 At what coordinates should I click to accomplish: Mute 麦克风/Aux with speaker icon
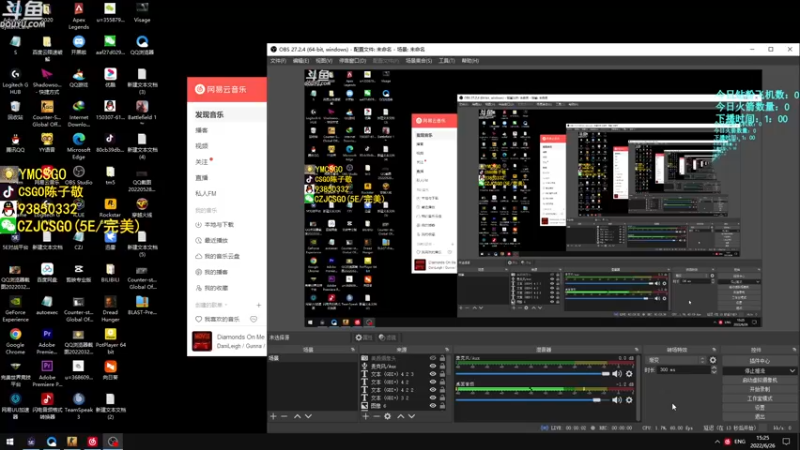tap(617, 374)
